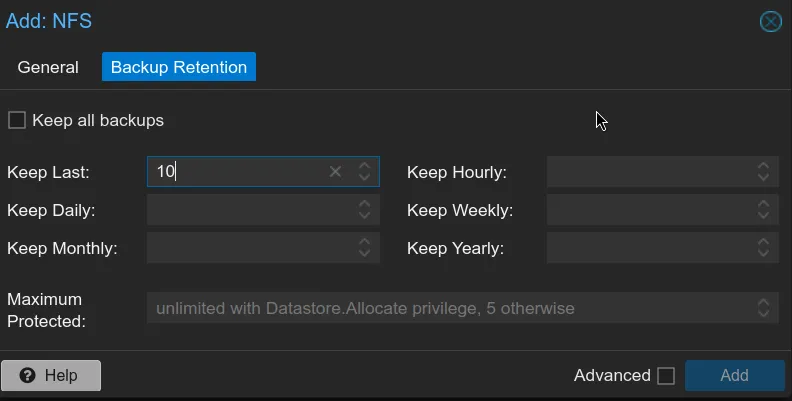
Task: Select the Backup Retention tab
Action: (x=179, y=67)
